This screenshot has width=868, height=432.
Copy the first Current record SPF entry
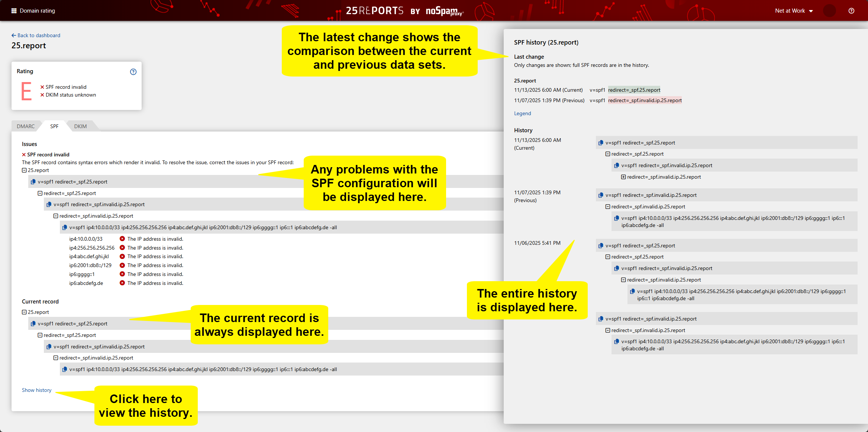pos(33,324)
